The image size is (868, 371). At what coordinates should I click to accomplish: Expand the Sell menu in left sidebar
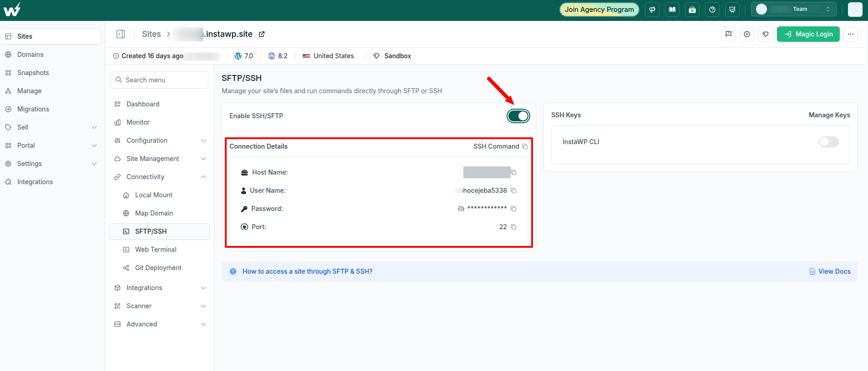[x=51, y=127]
